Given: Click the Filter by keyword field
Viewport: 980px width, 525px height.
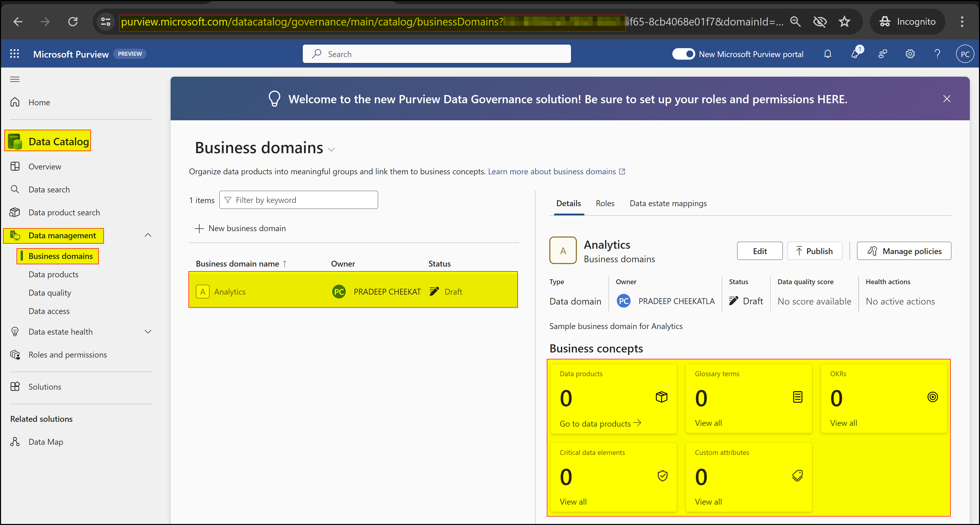Looking at the screenshot, I should click(298, 200).
